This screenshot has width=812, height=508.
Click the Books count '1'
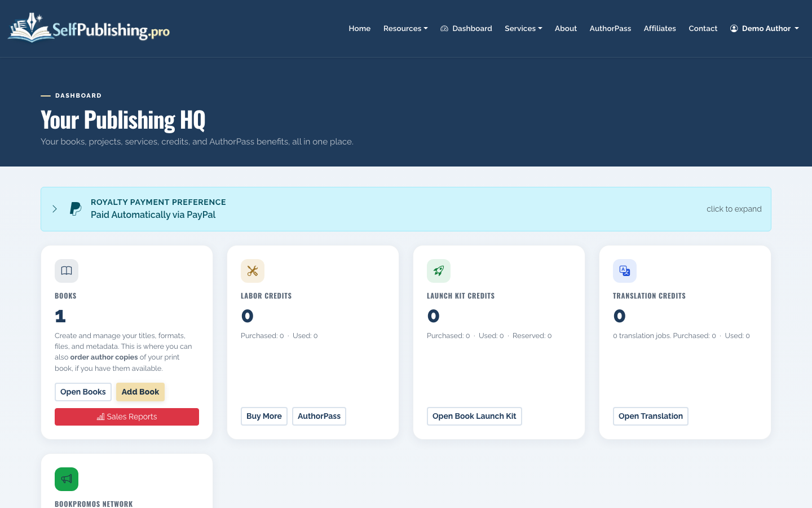coord(60,316)
